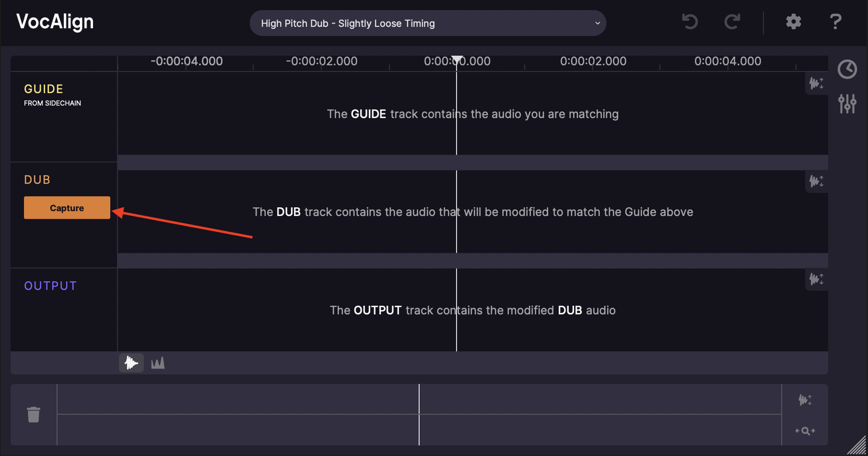Switch to the pitch/spectrum view tab
This screenshot has height=456, width=868.
pyautogui.click(x=158, y=363)
